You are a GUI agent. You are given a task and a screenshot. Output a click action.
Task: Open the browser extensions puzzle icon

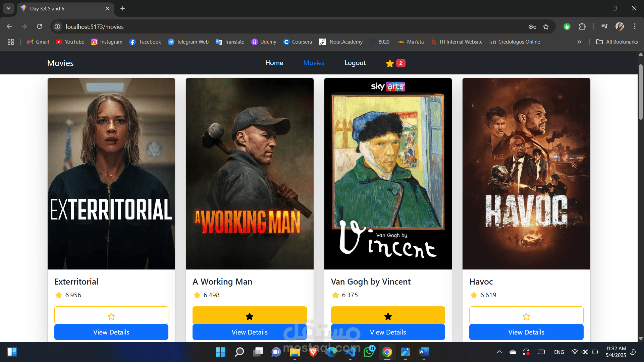point(582,26)
